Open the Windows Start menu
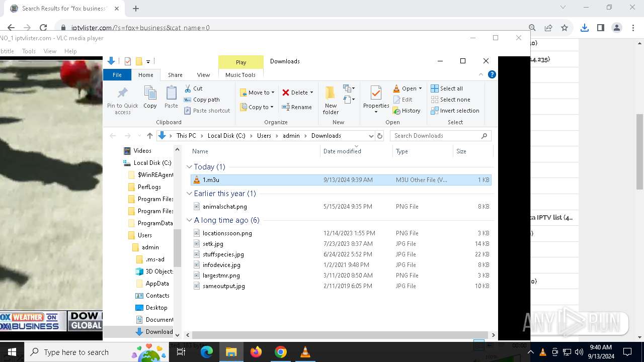644x362 pixels. [x=12, y=352]
